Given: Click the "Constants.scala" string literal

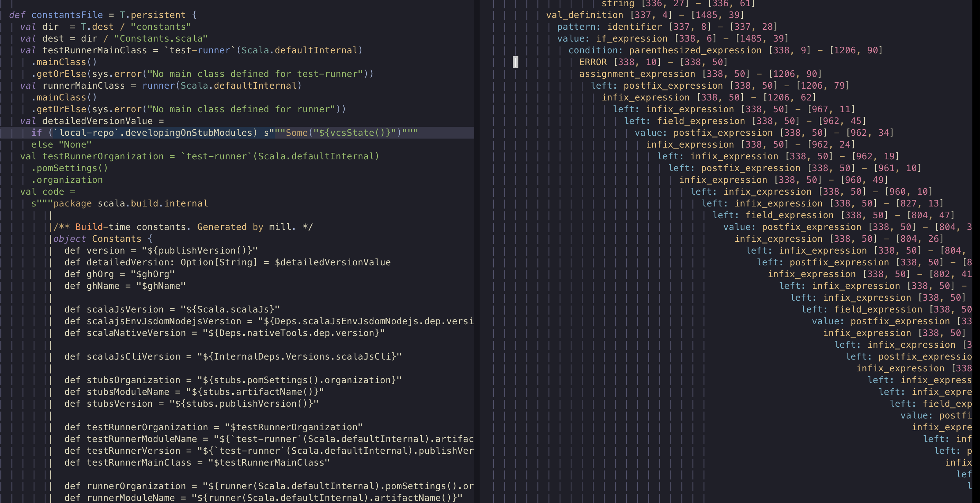Looking at the screenshot, I should click(x=161, y=38).
